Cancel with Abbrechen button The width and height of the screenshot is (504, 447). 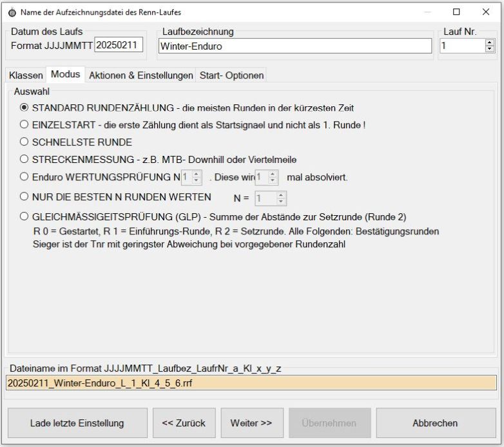click(x=436, y=423)
